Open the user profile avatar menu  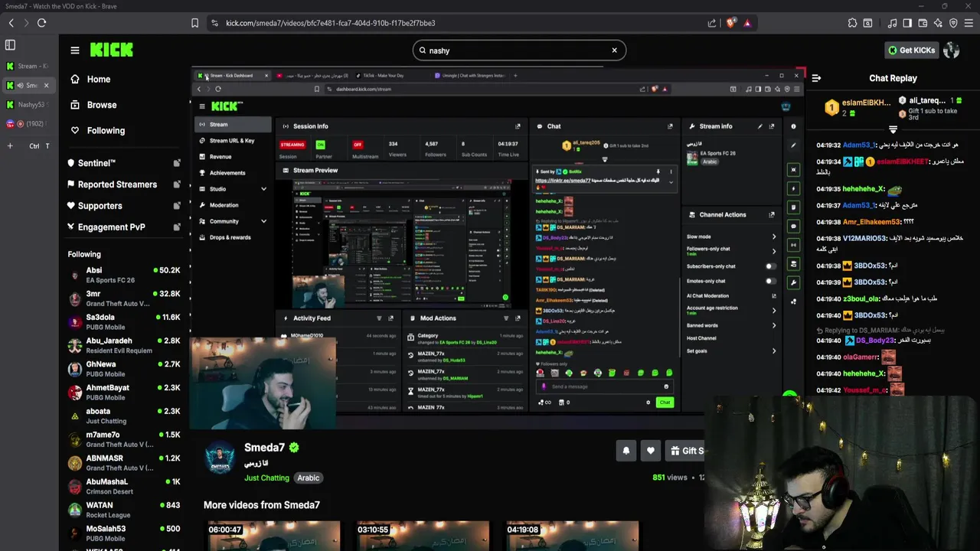point(952,51)
